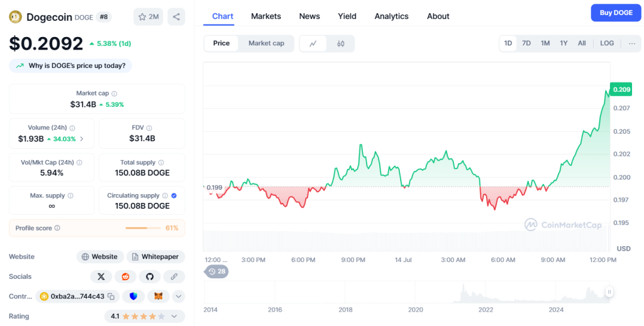Image resolution: width=644 pixels, height=326 pixels.
Task: Click the Profile score info icon
Action: point(57,228)
